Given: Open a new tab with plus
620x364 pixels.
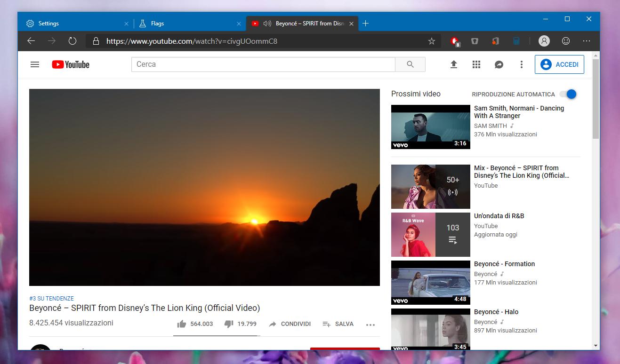Looking at the screenshot, I should [366, 24].
